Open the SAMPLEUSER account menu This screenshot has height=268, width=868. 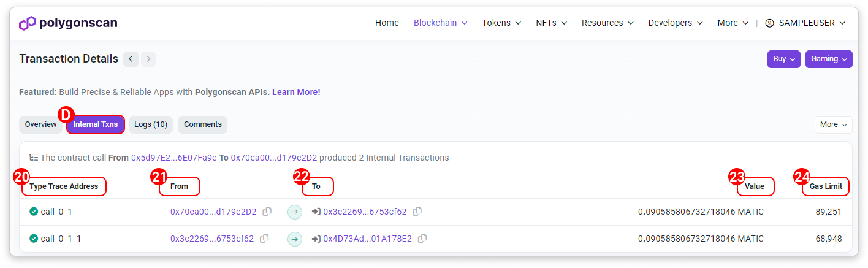(x=805, y=23)
